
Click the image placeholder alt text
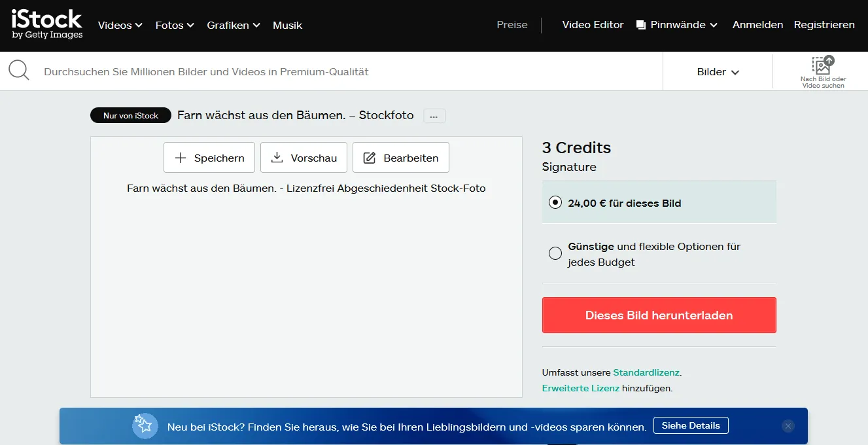pos(306,188)
